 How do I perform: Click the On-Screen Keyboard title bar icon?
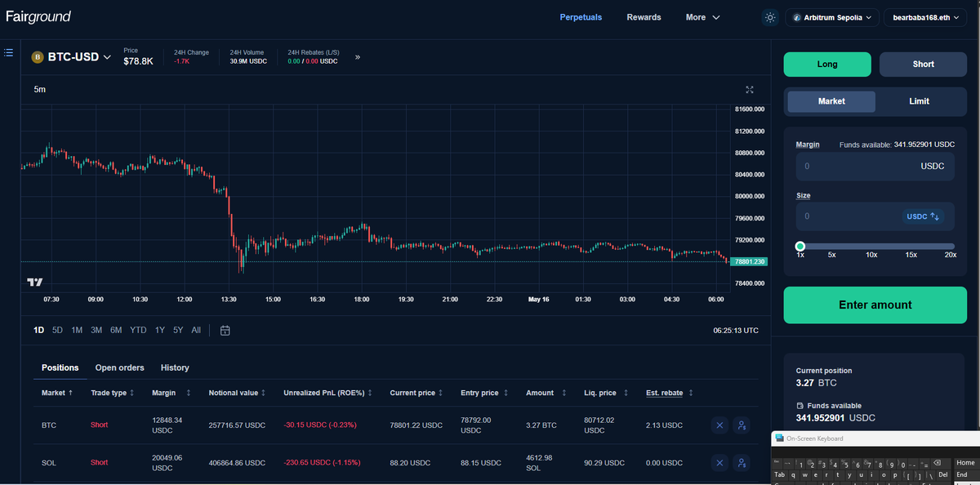click(780, 438)
